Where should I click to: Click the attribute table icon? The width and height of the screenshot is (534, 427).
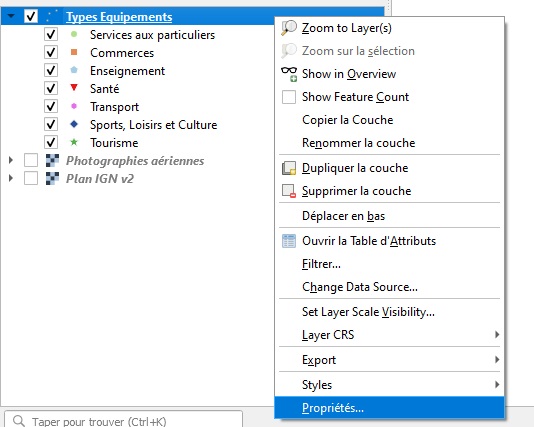point(289,241)
